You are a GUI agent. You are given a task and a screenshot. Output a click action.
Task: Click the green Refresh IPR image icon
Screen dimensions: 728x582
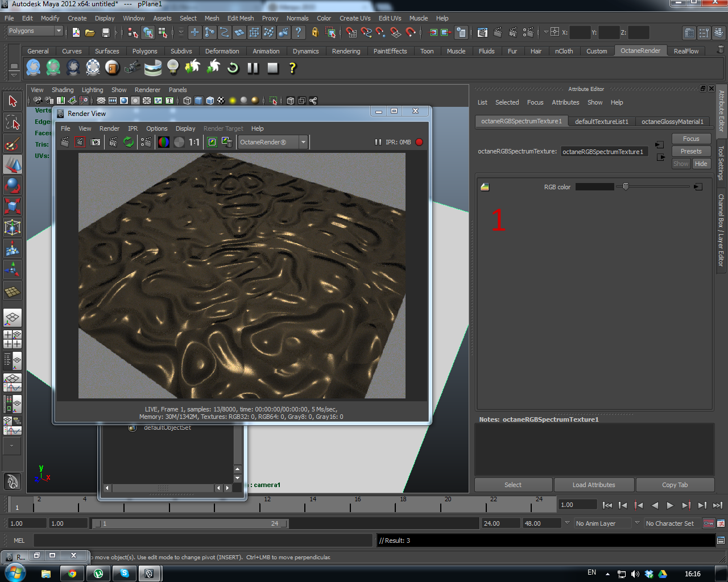pyautogui.click(x=129, y=142)
